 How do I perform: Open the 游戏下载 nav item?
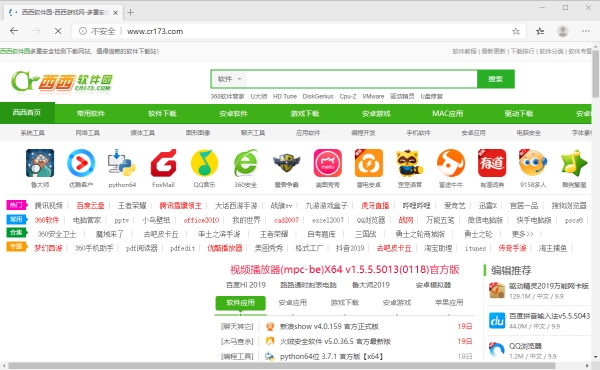tap(305, 114)
